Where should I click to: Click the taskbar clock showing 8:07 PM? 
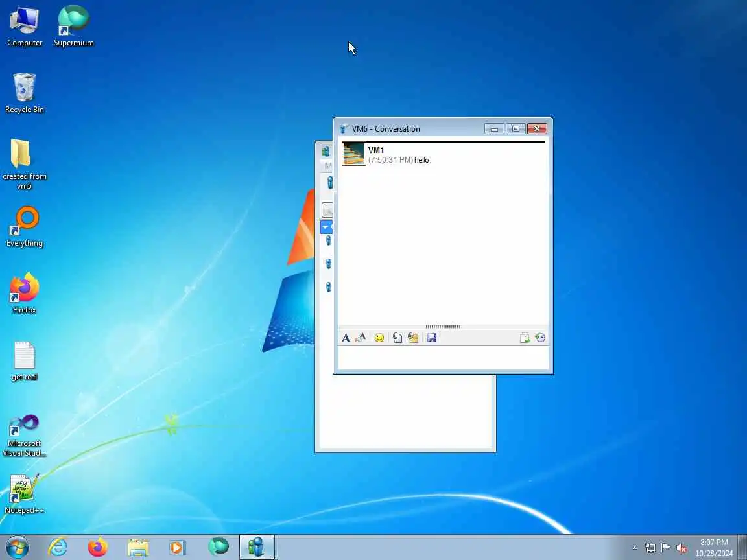pos(714,548)
